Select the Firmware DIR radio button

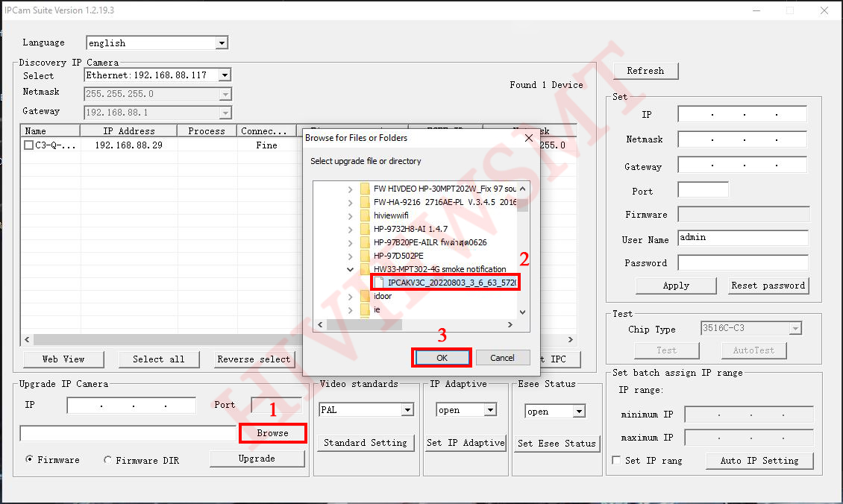tap(107, 460)
